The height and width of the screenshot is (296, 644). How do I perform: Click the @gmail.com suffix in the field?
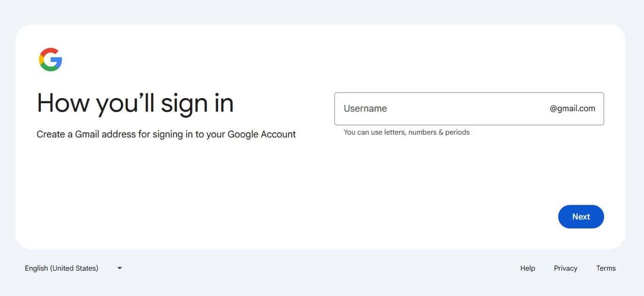573,109
